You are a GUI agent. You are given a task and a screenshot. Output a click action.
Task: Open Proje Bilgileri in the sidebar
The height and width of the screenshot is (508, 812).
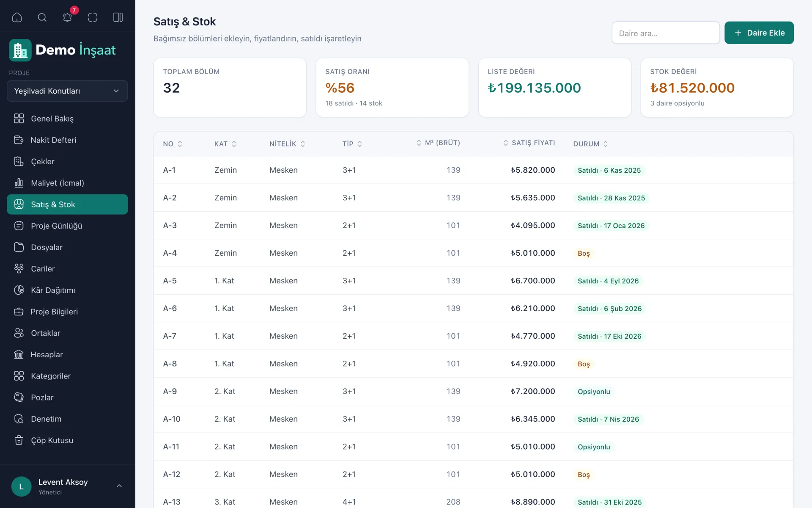point(67,312)
